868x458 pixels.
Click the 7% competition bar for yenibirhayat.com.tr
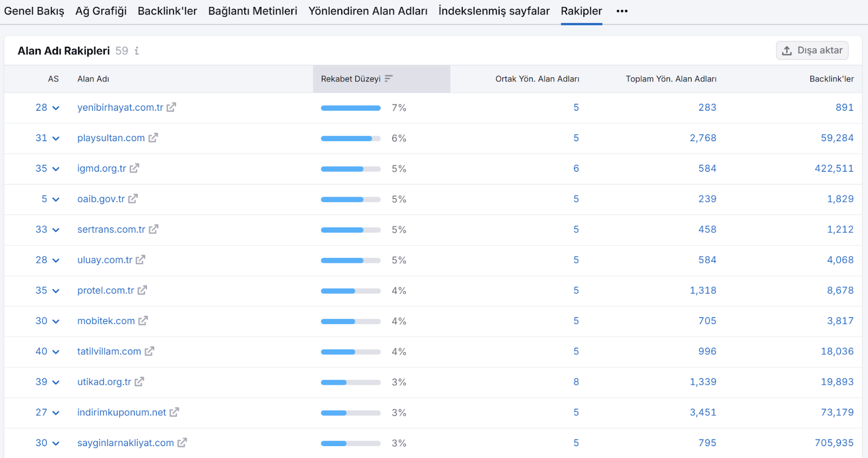(350, 108)
